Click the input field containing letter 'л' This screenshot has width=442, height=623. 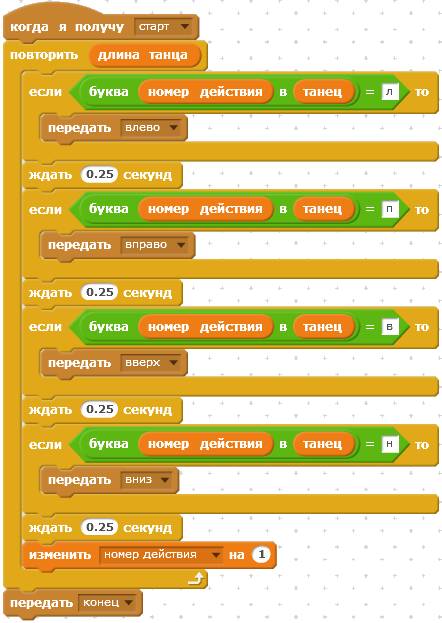tap(390, 92)
